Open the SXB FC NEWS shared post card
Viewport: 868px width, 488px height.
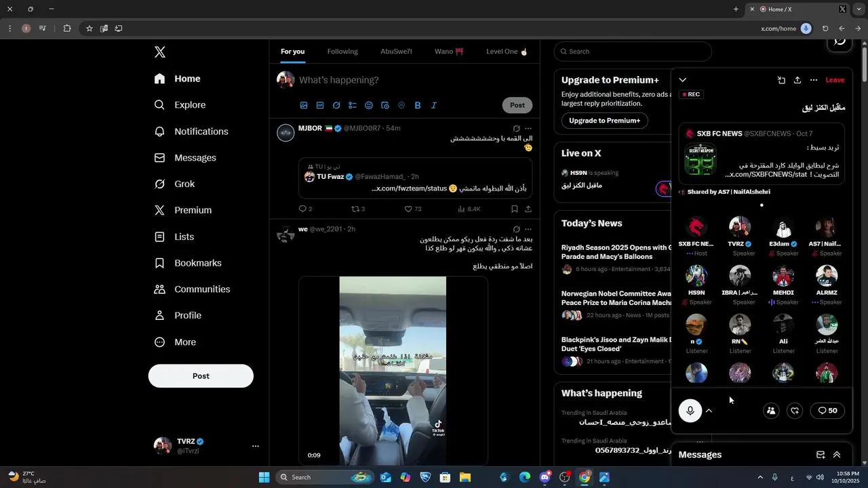tap(762, 154)
